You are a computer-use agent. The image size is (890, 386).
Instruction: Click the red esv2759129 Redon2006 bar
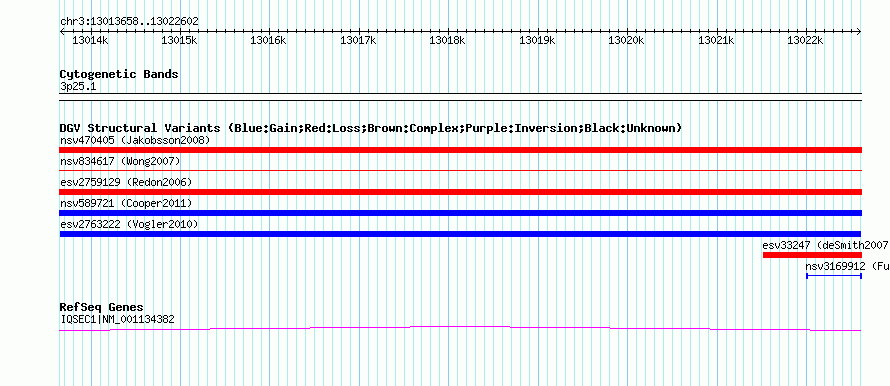pyautogui.click(x=460, y=192)
